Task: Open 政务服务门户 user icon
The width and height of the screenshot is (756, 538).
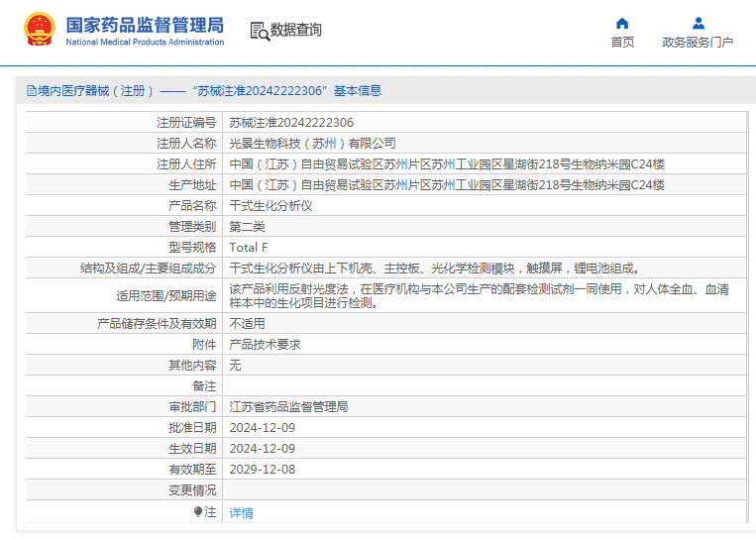Action: tap(699, 23)
